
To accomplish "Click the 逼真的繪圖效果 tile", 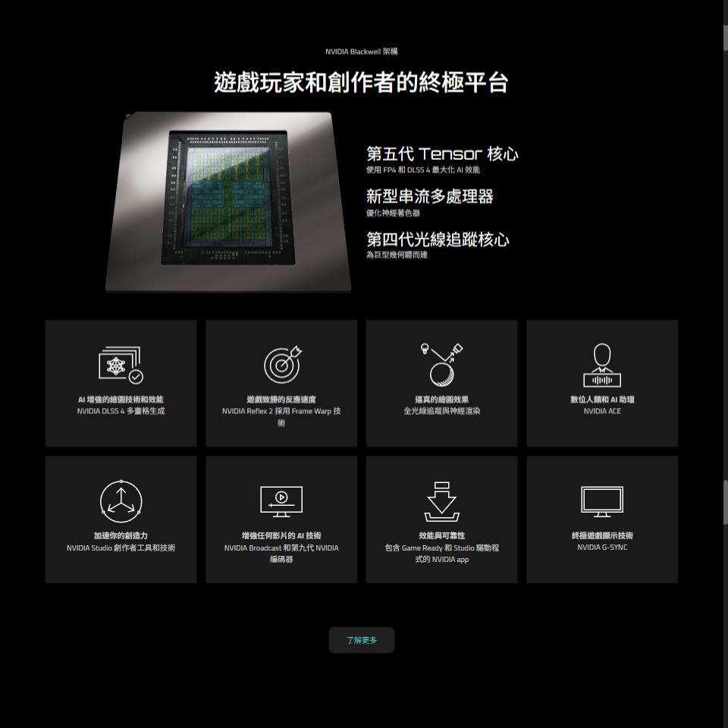I will click(441, 383).
